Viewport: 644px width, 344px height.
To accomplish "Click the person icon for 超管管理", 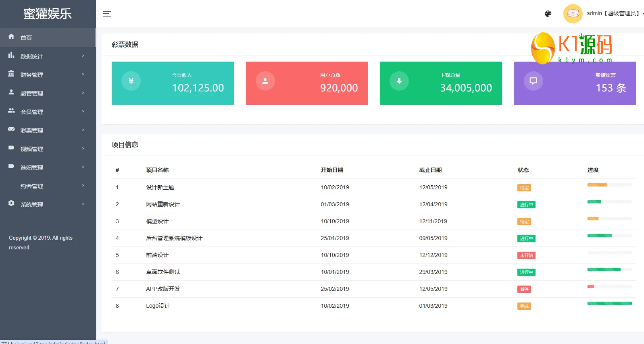I will tap(11, 92).
